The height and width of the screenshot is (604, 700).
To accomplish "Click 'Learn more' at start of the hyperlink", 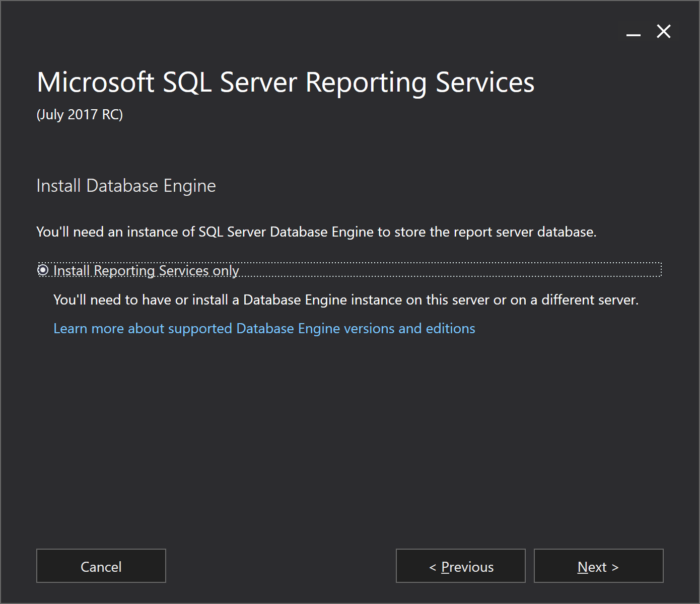I will pos(88,329).
